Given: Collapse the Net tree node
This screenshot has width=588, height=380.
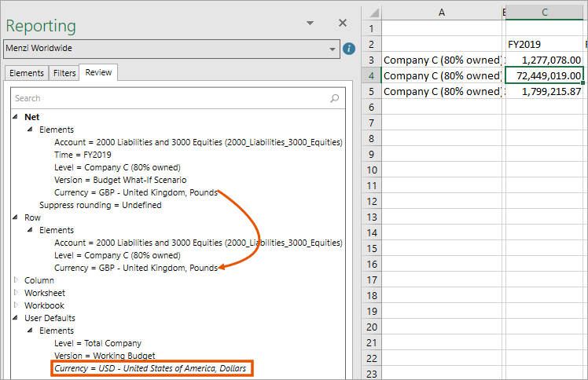Looking at the screenshot, I should (15, 117).
